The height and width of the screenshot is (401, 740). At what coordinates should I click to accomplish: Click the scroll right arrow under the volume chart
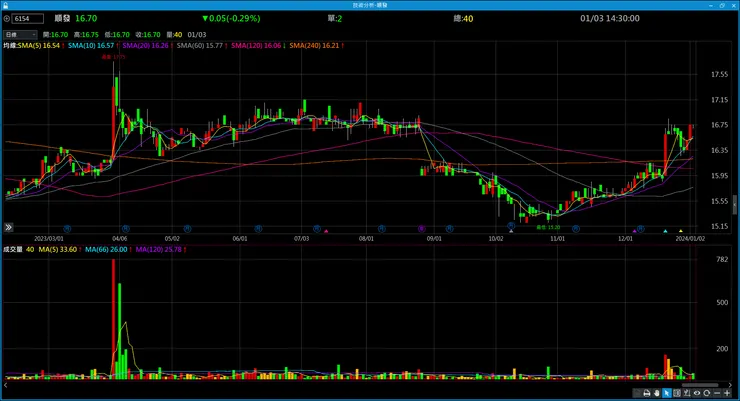pyautogui.click(x=730, y=385)
